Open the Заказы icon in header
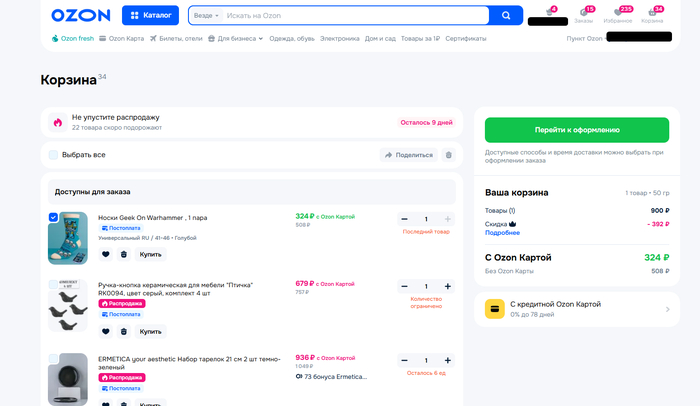The image size is (700, 406). 583,15
